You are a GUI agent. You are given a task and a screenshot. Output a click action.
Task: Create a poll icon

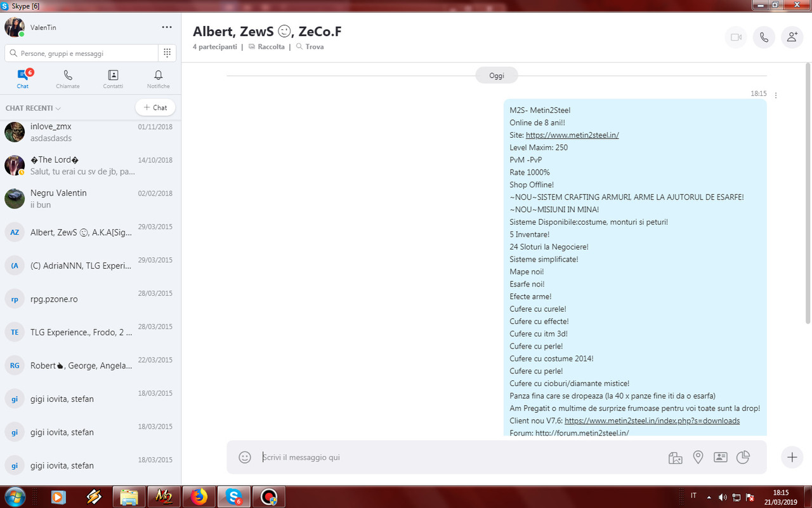click(x=743, y=457)
